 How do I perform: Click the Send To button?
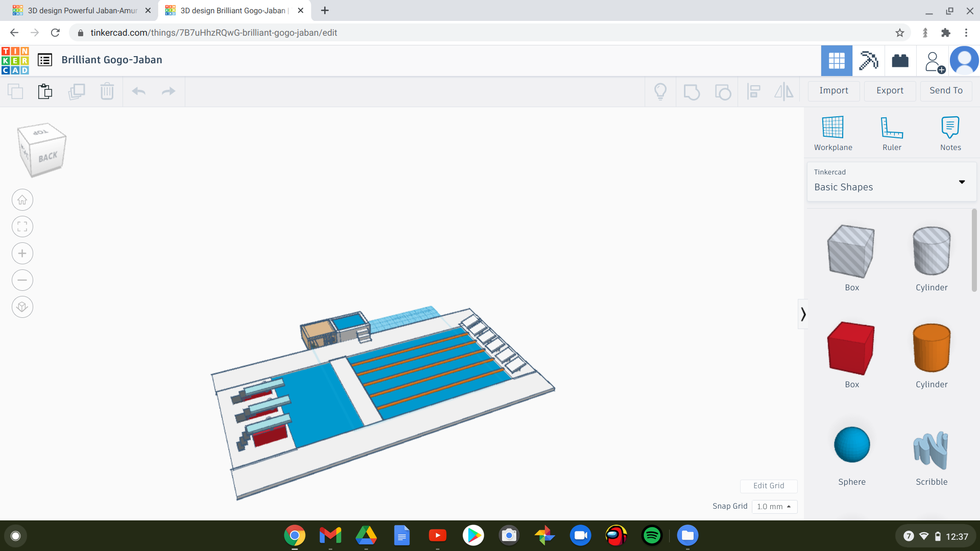tap(946, 91)
